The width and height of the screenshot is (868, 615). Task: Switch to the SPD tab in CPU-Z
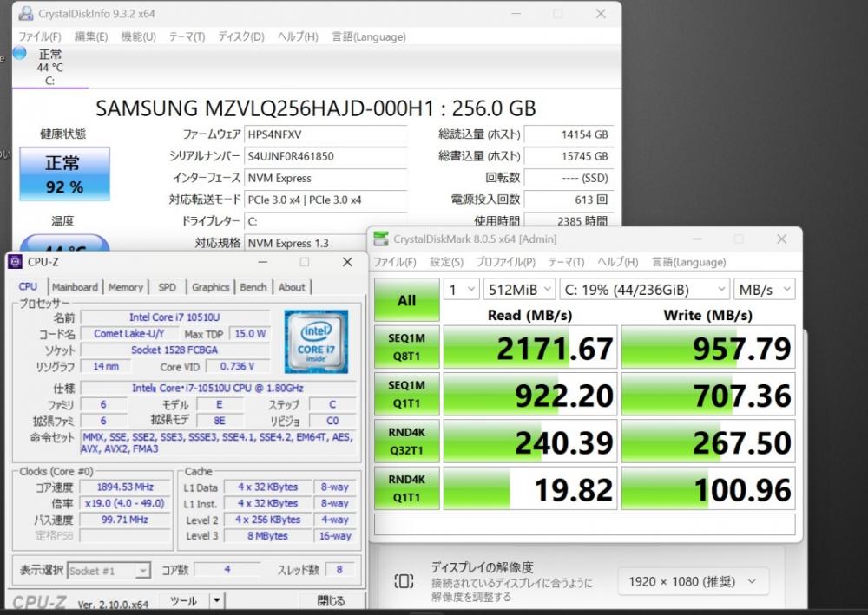[x=168, y=287]
